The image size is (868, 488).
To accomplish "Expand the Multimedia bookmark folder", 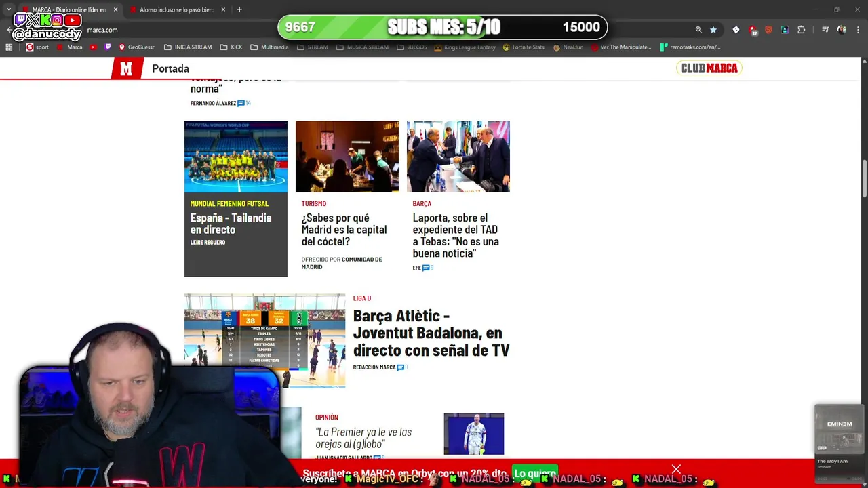I will coord(269,47).
